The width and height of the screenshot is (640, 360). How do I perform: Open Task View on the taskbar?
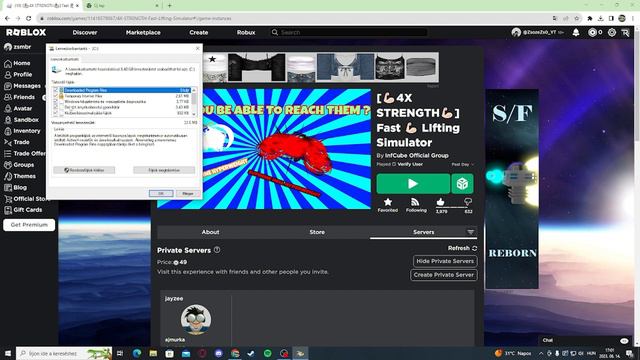click(x=120, y=353)
